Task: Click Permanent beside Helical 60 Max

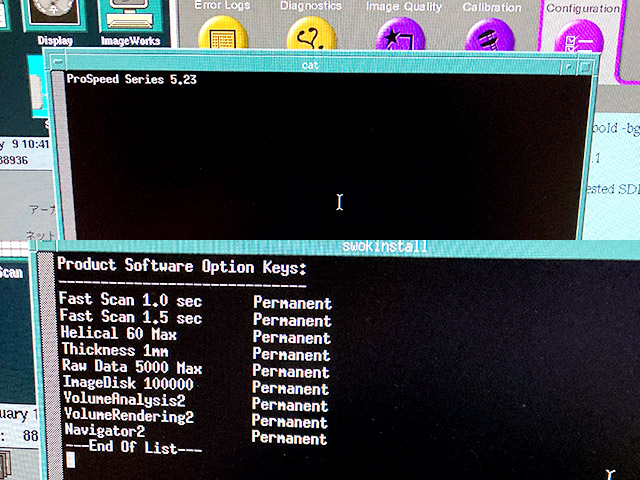Action: 292,337
